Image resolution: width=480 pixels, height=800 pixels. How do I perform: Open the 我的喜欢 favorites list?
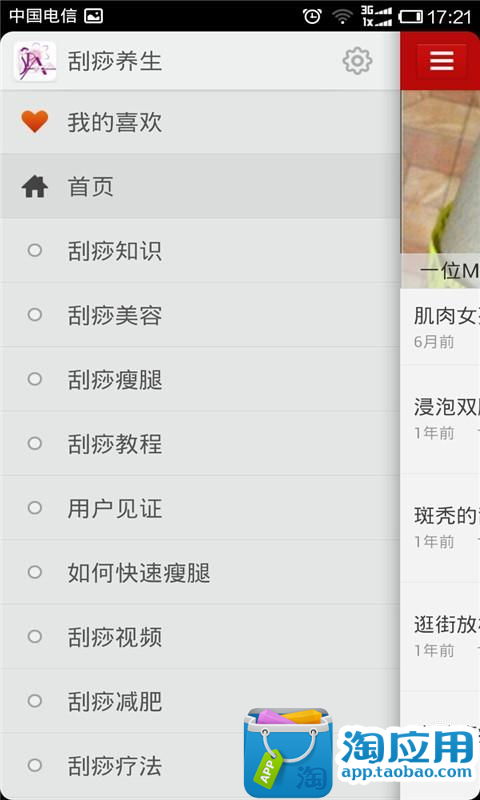(200, 122)
